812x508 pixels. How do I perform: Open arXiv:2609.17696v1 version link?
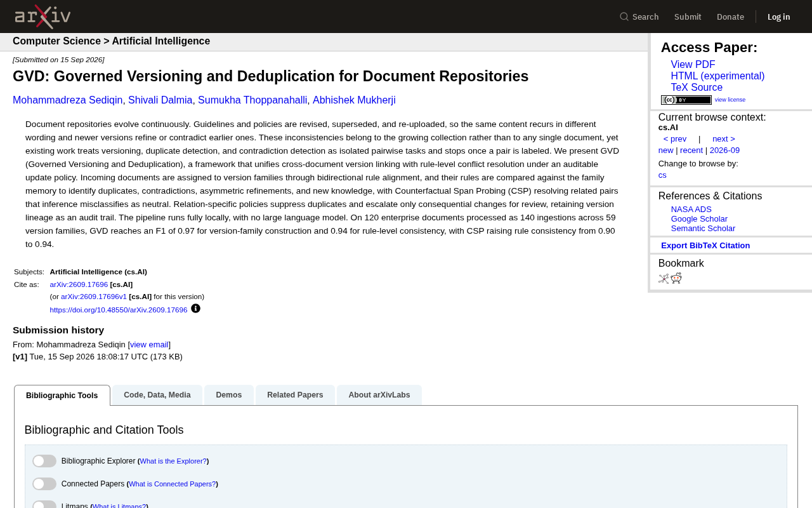[x=94, y=297]
